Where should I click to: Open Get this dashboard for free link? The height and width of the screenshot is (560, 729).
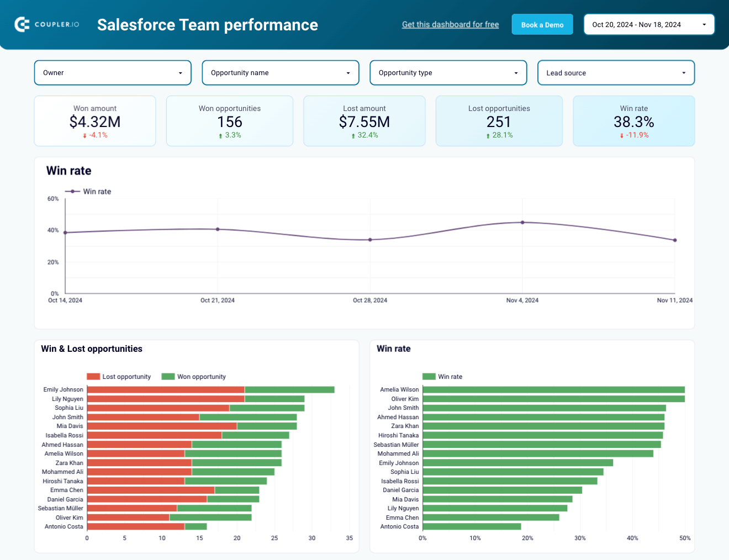coord(450,24)
